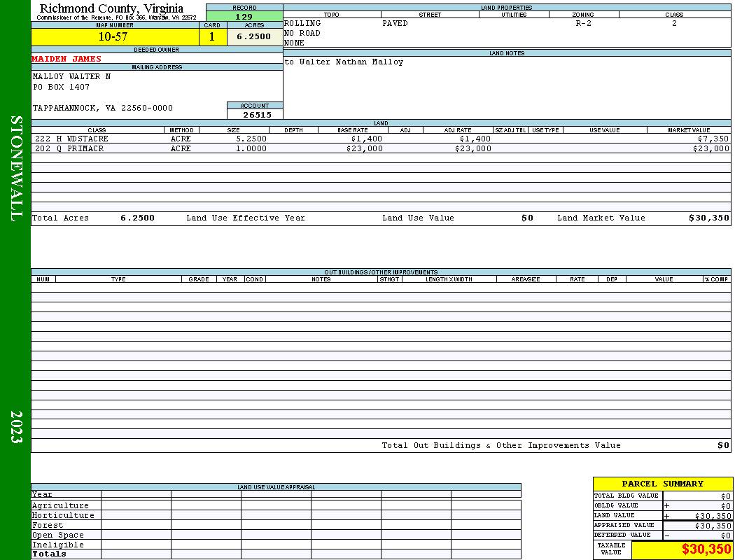
Task: Click the Horticulture row label
Action: (x=63, y=515)
